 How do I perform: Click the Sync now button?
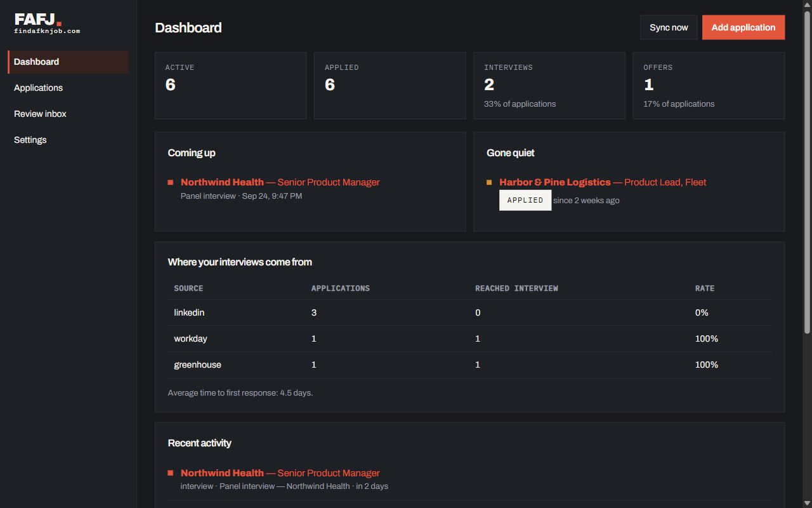[x=669, y=27]
